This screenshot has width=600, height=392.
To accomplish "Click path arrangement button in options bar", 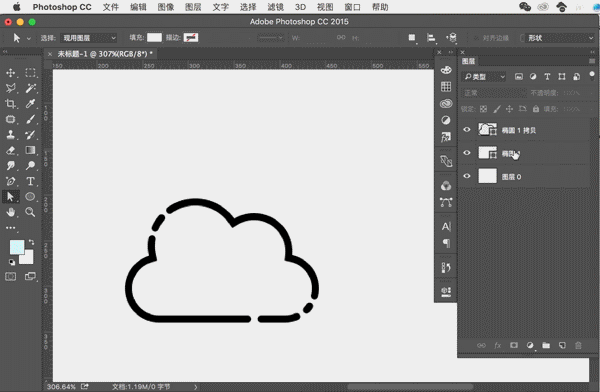I will 452,38.
